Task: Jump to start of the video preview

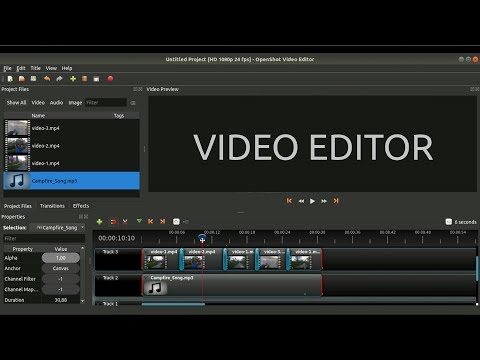Action: pos(289,201)
